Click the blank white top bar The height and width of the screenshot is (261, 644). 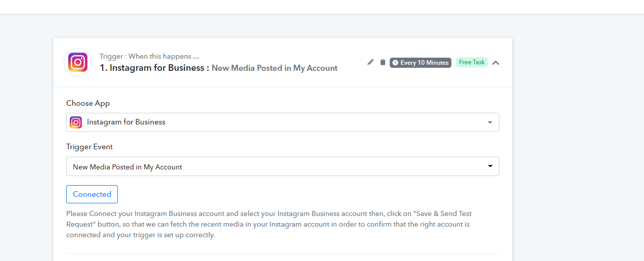click(322, 7)
